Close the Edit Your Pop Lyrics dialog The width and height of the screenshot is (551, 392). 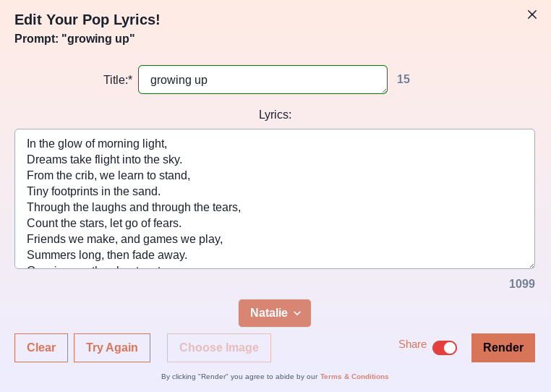click(532, 14)
